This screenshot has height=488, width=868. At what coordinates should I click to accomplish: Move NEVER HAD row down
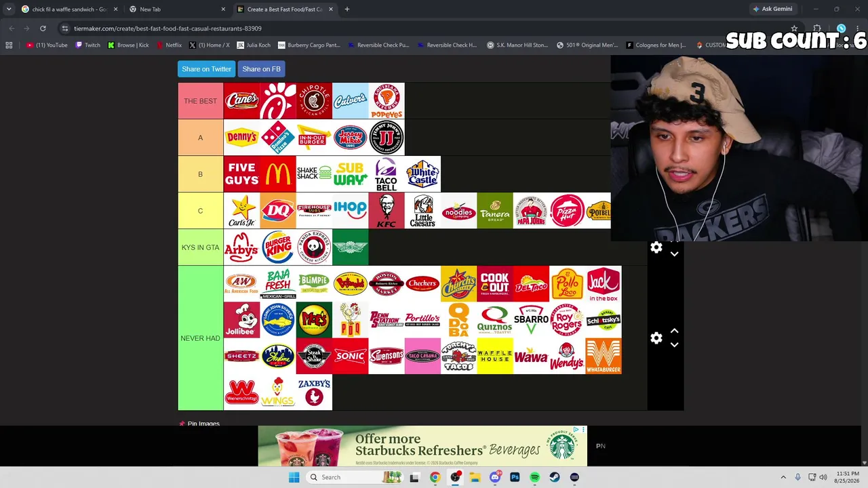tap(674, 345)
